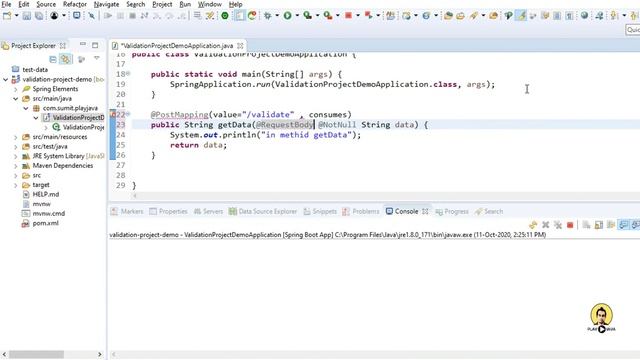Toggle the highlighted Console toolbar button right of Word Wrap
Viewport: 640px width, 360px height.
[x=624, y=225]
